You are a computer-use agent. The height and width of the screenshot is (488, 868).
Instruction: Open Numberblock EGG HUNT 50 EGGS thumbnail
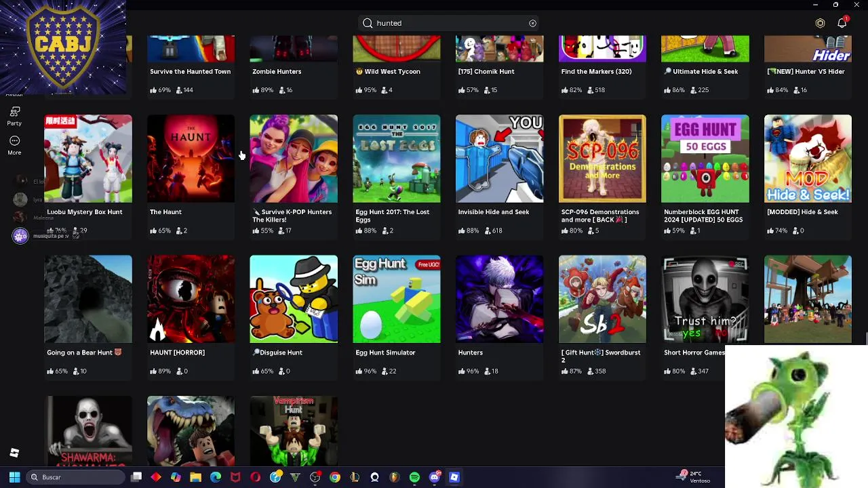[x=705, y=159]
